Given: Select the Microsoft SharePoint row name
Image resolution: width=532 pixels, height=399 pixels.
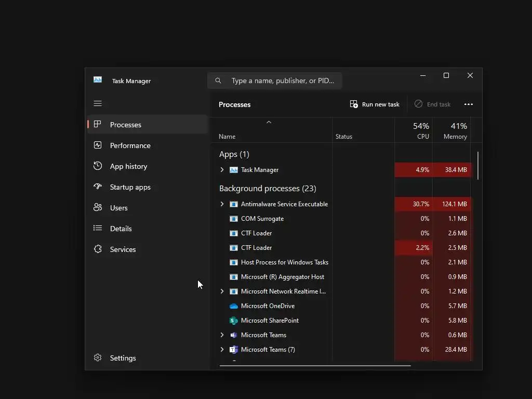Looking at the screenshot, I should [x=270, y=320].
